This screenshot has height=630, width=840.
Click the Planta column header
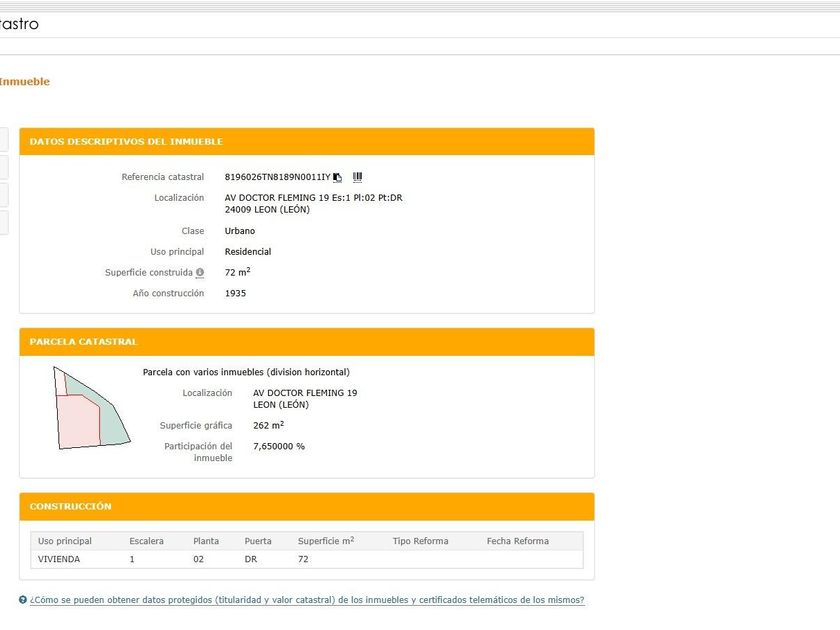click(x=206, y=541)
